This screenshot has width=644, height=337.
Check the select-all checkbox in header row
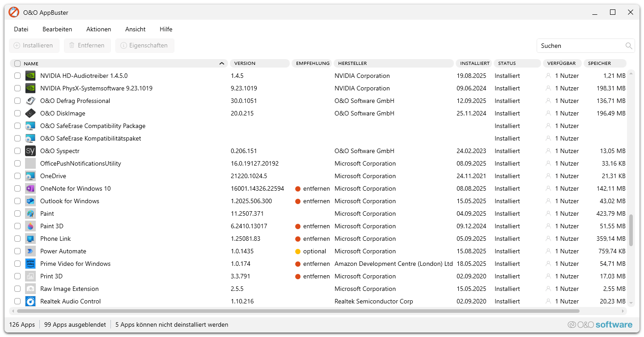pos(17,64)
